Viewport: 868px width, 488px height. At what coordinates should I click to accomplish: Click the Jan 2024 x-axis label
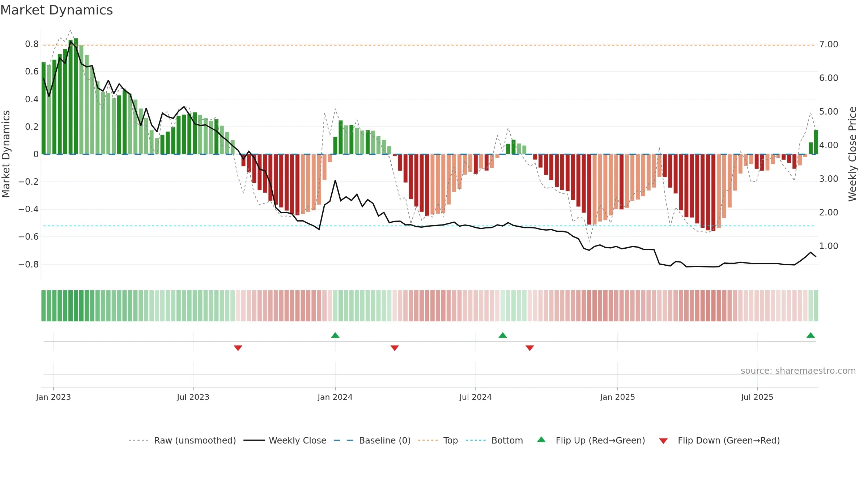point(335,397)
